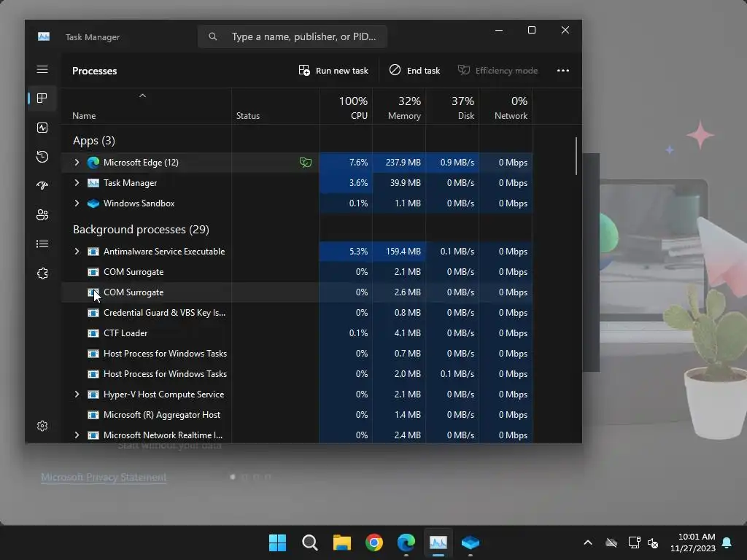Sort processes by Disk column
Image resolution: width=747 pixels, height=560 pixels.
(452, 106)
